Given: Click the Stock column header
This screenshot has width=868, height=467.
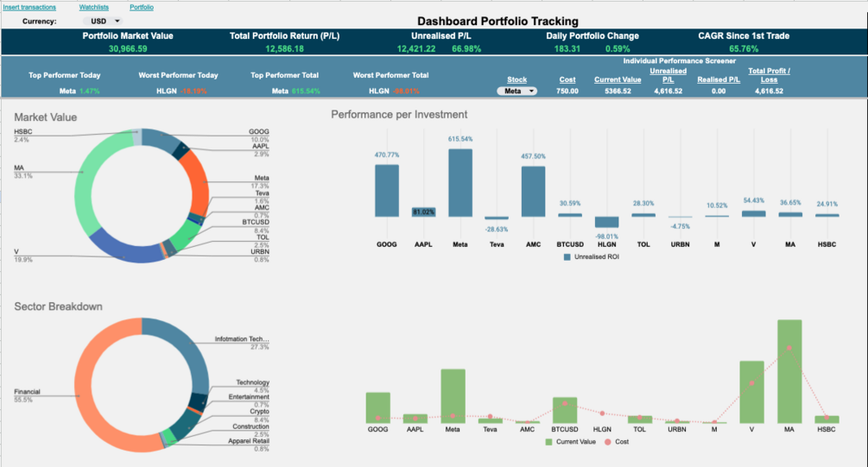Looking at the screenshot, I should 516,79.
